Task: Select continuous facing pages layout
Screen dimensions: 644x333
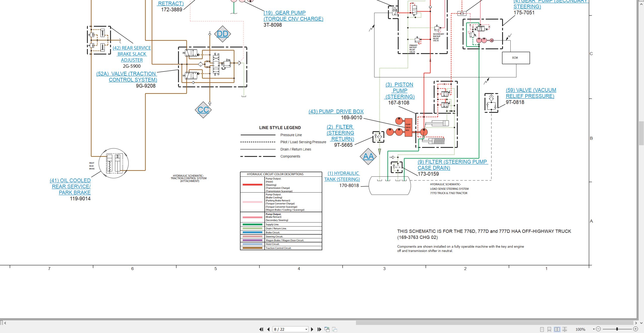Action: click(565, 329)
